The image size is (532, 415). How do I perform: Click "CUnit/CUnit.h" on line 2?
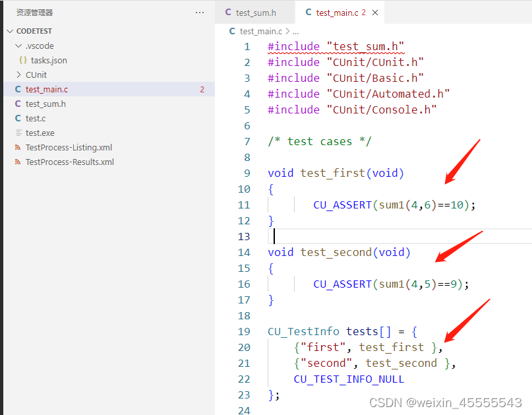(375, 62)
